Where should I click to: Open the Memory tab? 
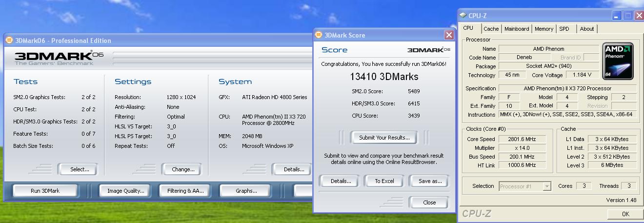coord(544,29)
